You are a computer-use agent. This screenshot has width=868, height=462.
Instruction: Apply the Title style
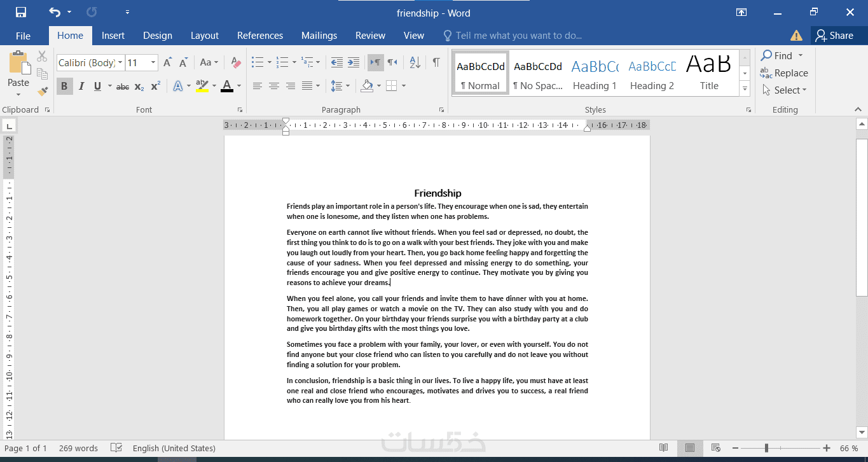(709, 74)
